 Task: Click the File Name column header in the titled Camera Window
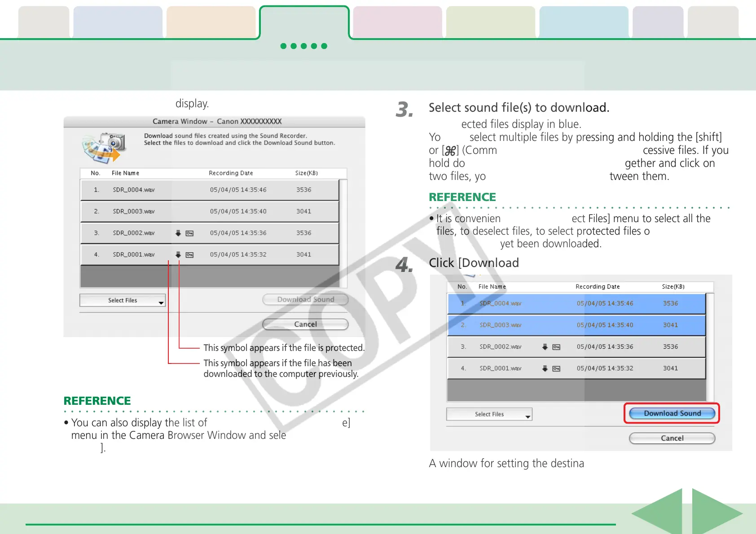click(125, 173)
